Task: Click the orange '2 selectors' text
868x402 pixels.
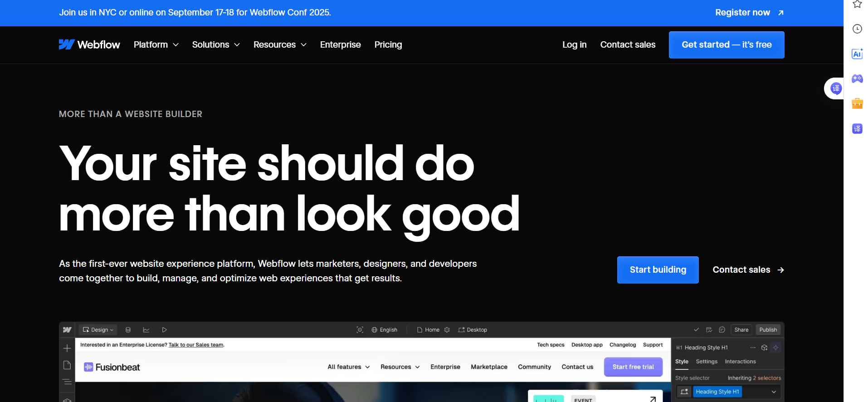Action: 767,378
